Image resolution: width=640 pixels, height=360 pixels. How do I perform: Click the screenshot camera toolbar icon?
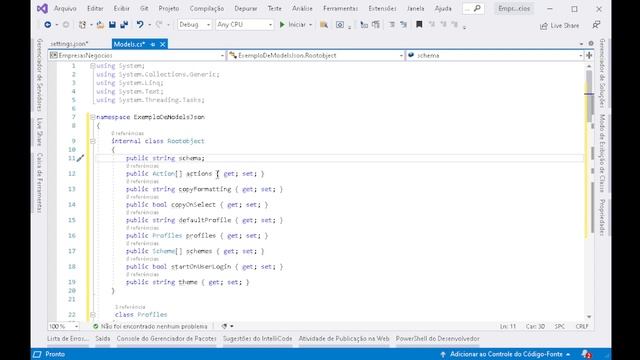tap(340, 25)
